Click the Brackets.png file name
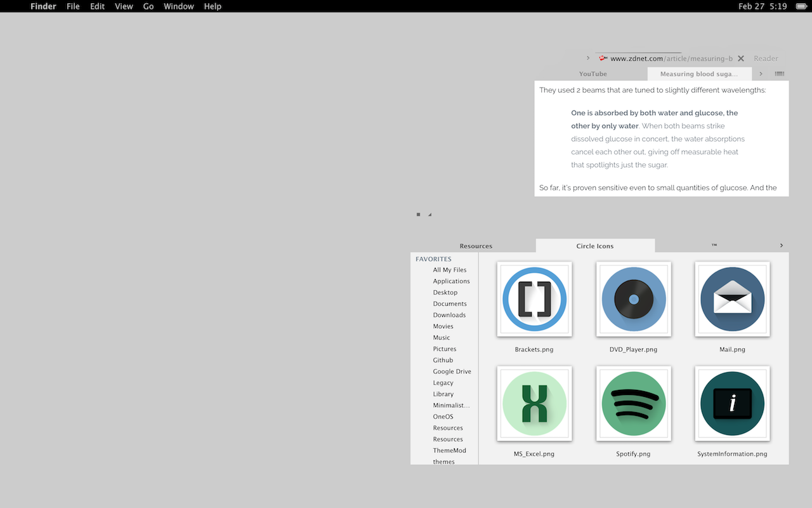 tap(534, 350)
